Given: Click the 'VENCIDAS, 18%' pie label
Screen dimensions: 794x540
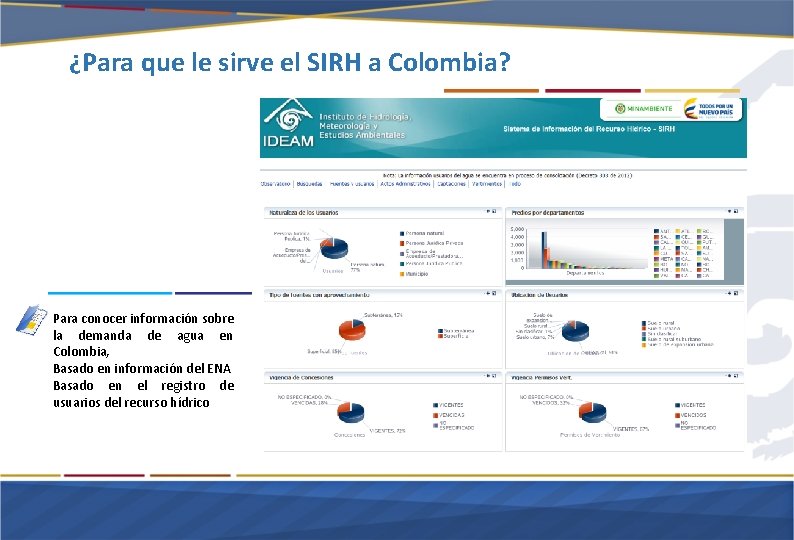Looking at the screenshot, I should [309, 403].
